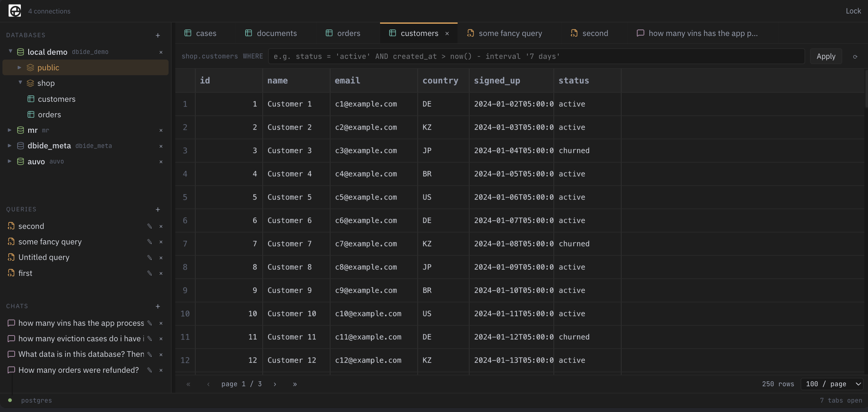Remove the auvo connection

coord(161,162)
